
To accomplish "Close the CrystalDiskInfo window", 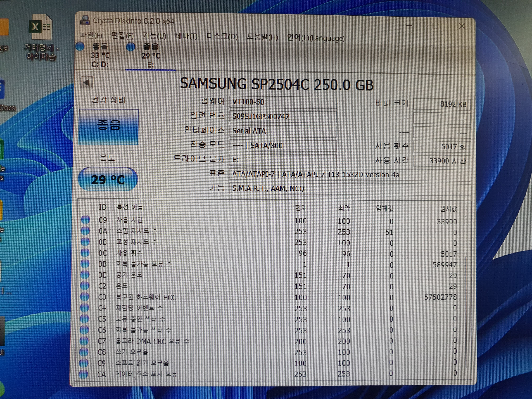I will pos(462,26).
